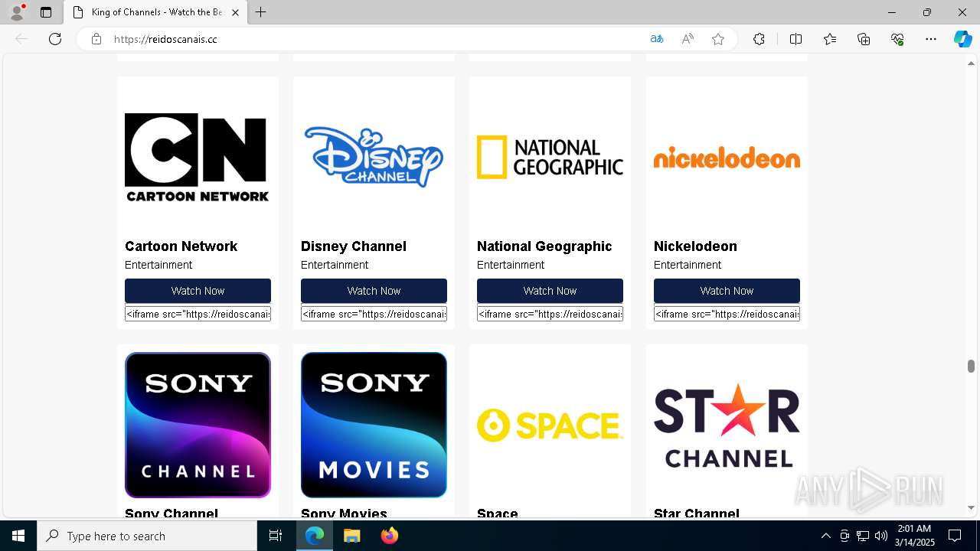Refresh the current page
980x551 pixels.
coord(55,39)
